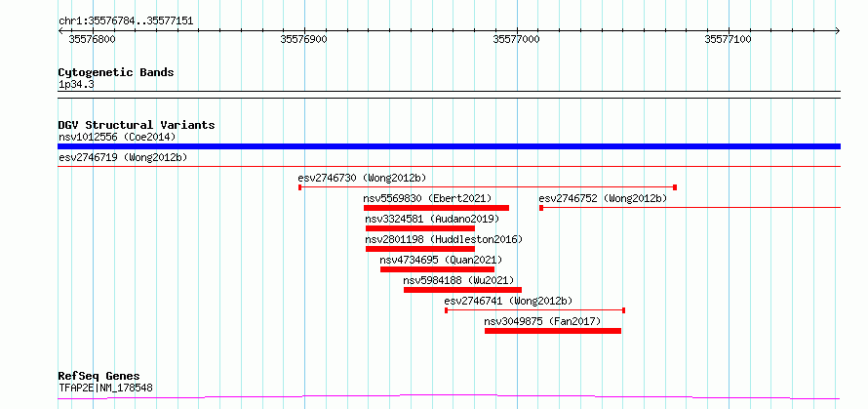Click the nsv3324581 (Audano2019) red bar
The height and width of the screenshot is (409, 868).
click(x=420, y=228)
